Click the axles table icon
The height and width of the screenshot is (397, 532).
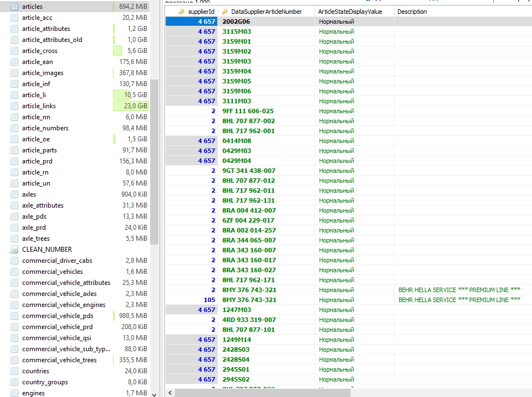click(14, 194)
